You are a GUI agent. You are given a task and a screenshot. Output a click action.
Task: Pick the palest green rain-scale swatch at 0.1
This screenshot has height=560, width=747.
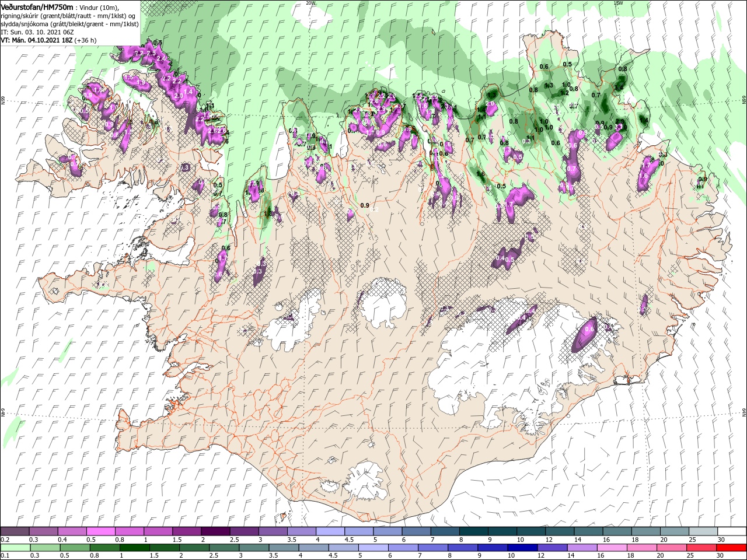coord(15,548)
